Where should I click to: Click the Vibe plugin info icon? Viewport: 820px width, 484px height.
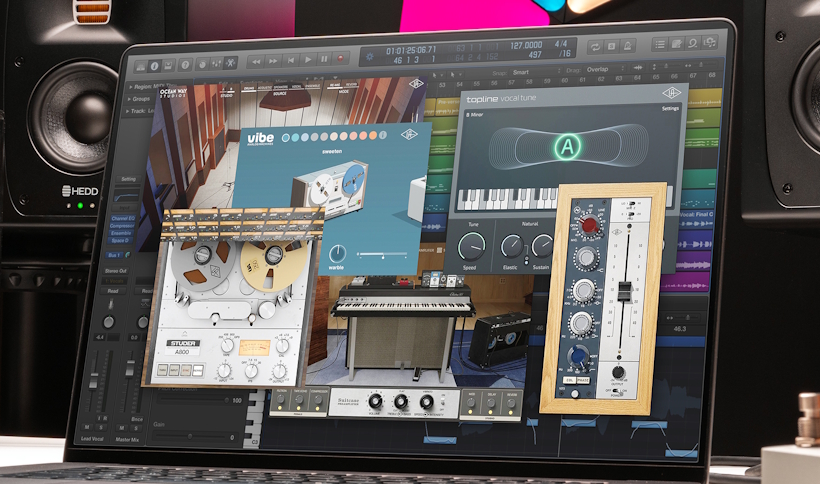coord(383,135)
